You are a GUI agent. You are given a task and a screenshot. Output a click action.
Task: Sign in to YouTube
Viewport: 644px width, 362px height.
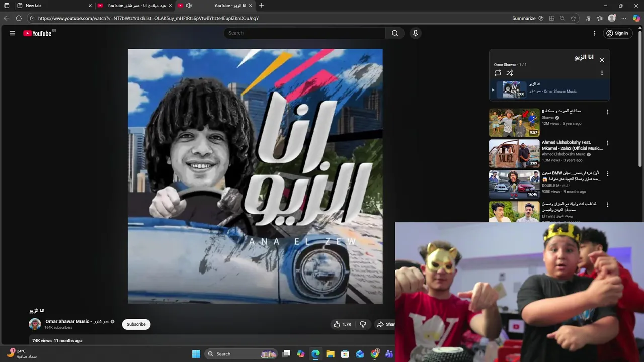tap(617, 33)
